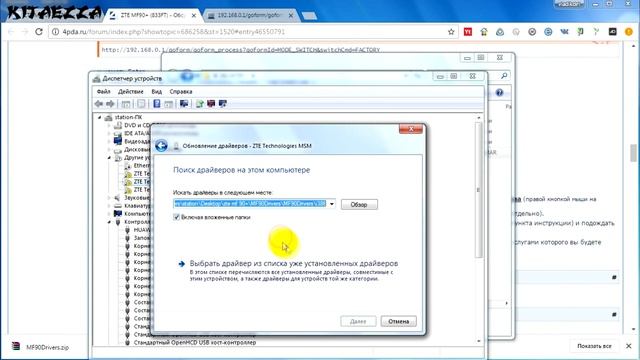The width and height of the screenshot is (640, 360).
Task: Click the orange round extension icon
Action: coord(629,31)
